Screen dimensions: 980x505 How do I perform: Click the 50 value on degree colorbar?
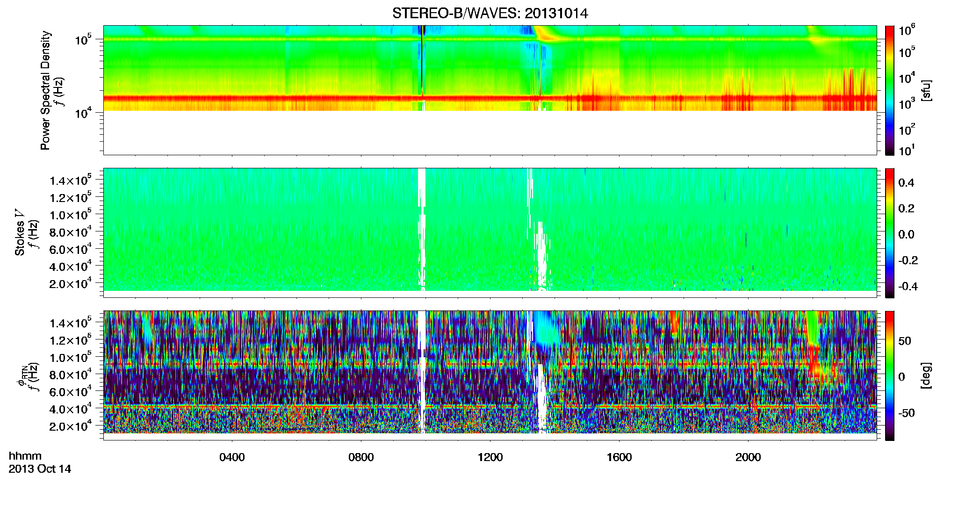click(x=904, y=341)
